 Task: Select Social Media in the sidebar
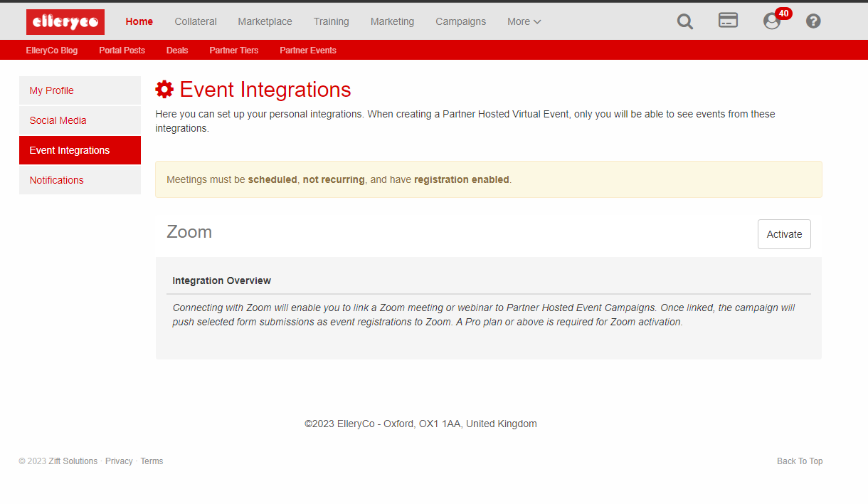pos(80,120)
